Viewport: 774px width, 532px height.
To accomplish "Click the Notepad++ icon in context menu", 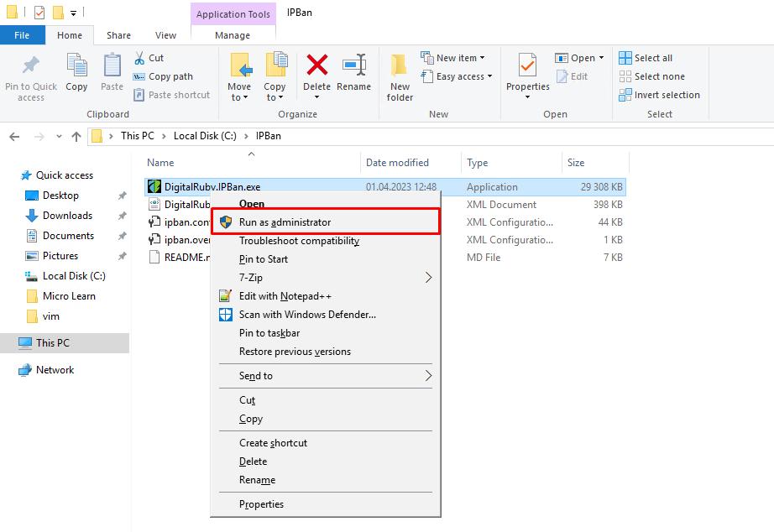I will (x=225, y=296).
